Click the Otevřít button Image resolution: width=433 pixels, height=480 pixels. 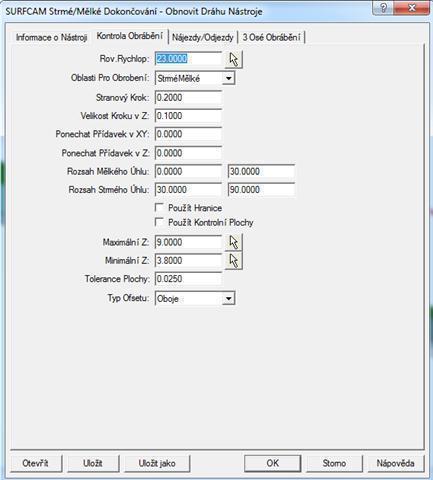(35, 463)
